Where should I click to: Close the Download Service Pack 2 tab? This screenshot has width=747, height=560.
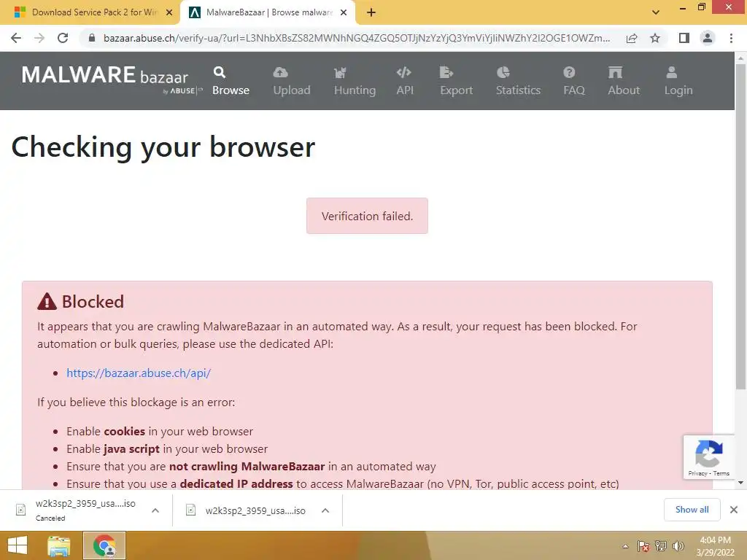tap(169, 12)
